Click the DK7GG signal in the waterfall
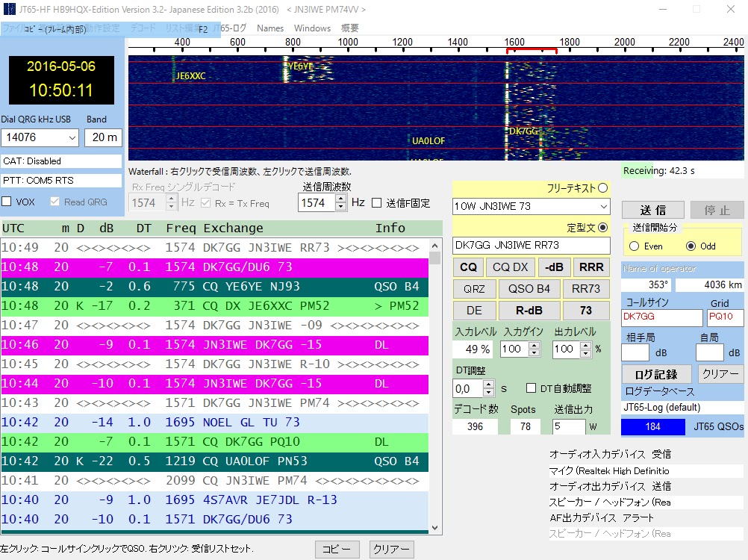This screenshot has height=560, width=748. [x=523, y=131]
